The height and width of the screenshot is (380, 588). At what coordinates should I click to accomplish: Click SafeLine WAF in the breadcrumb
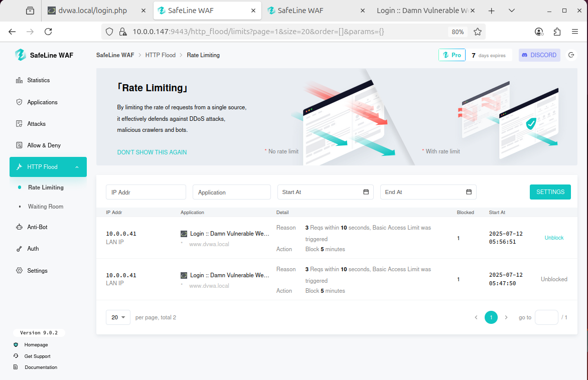click(x=115, y=55)
